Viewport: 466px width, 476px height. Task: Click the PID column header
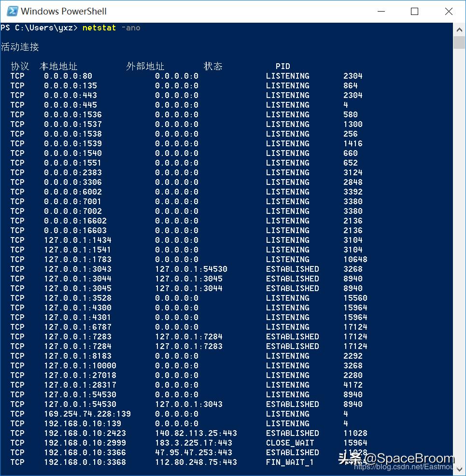click(x=283, y=66)
